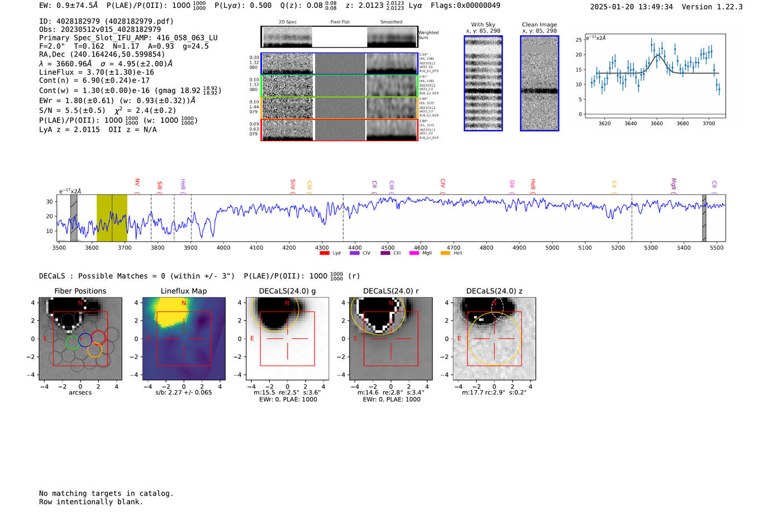Open the green-bordered 2D Spec fiber cutout
This screenshot has width=782, height=532.
(287, 86)
